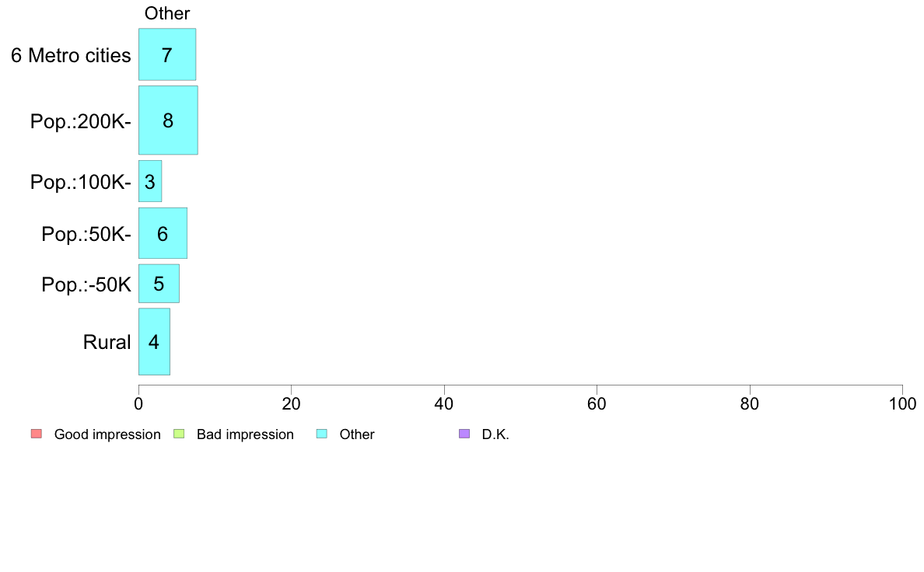Select the Pop.:100K- bar showing 3
This screenshot has height=572, width=924.
[x=150, y=181]
